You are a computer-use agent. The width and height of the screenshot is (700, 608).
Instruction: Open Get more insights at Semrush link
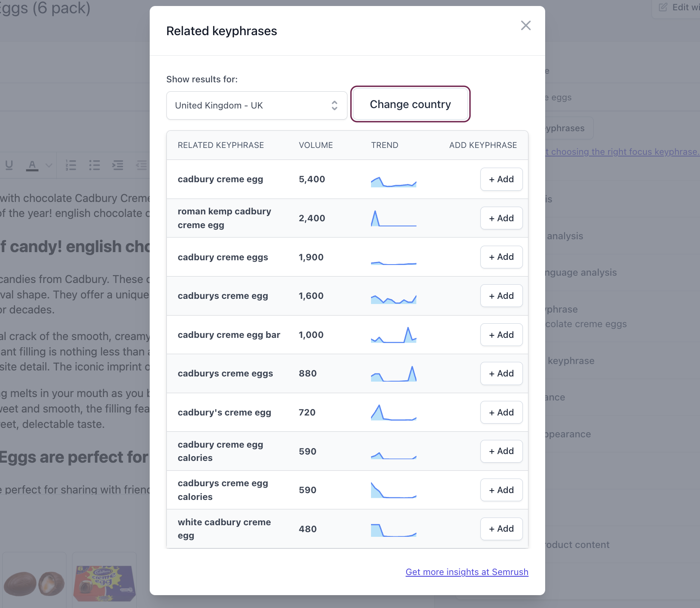(467, 572)
